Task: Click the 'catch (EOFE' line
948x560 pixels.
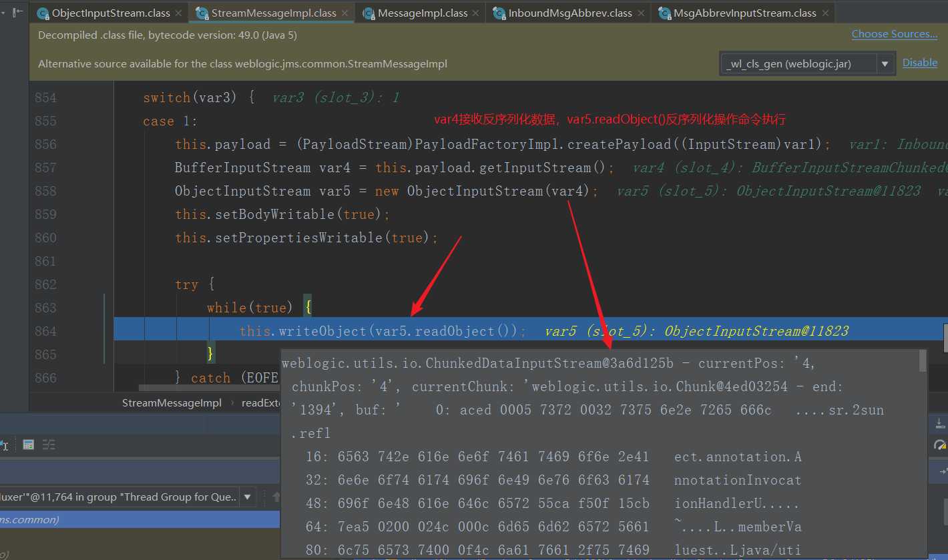Action: tap(226, 378)
